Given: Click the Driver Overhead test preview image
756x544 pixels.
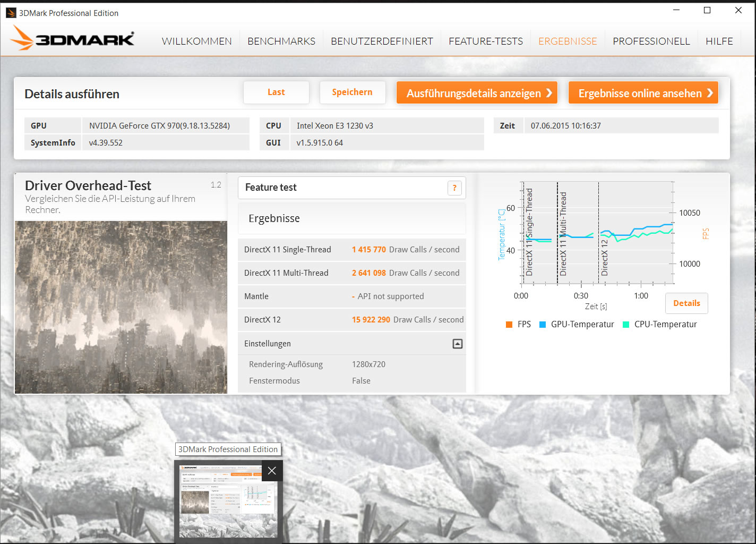Looking at the screenshot, I should pyautogui.click(x=121, y=308).
